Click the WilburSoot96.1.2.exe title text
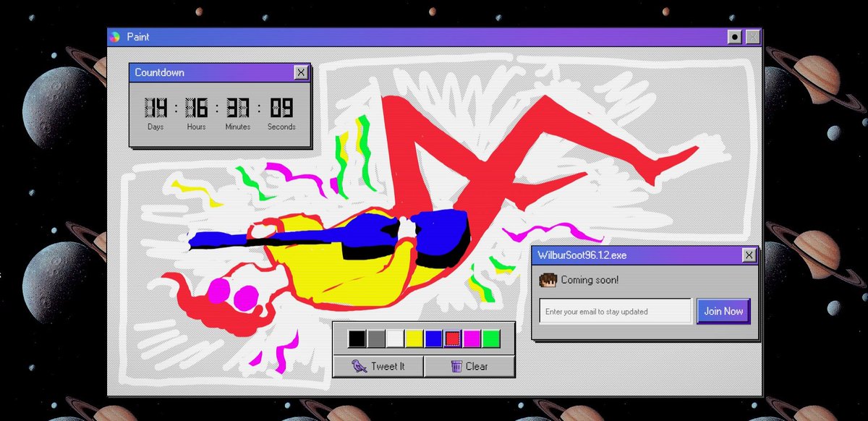Viewport: 868px width, 421px height. pyautogui.click(x=582, y=255)
